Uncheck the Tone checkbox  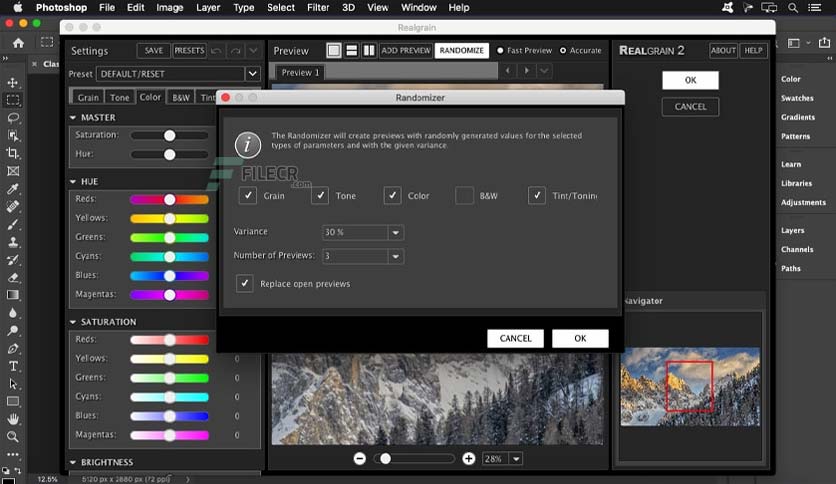(x=320, y=196)
